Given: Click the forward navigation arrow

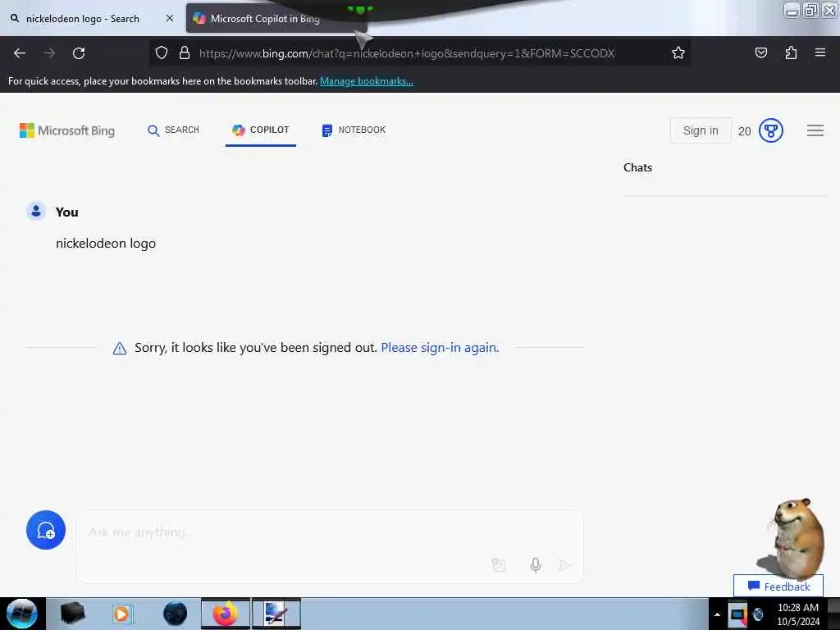Looking at the screenshot, I should [49, 53].
